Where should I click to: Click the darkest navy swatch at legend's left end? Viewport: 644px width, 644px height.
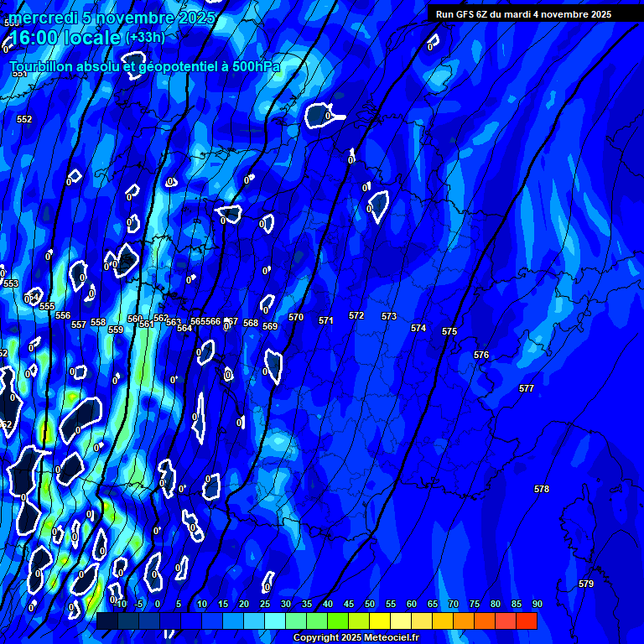[x=106, y=621]
